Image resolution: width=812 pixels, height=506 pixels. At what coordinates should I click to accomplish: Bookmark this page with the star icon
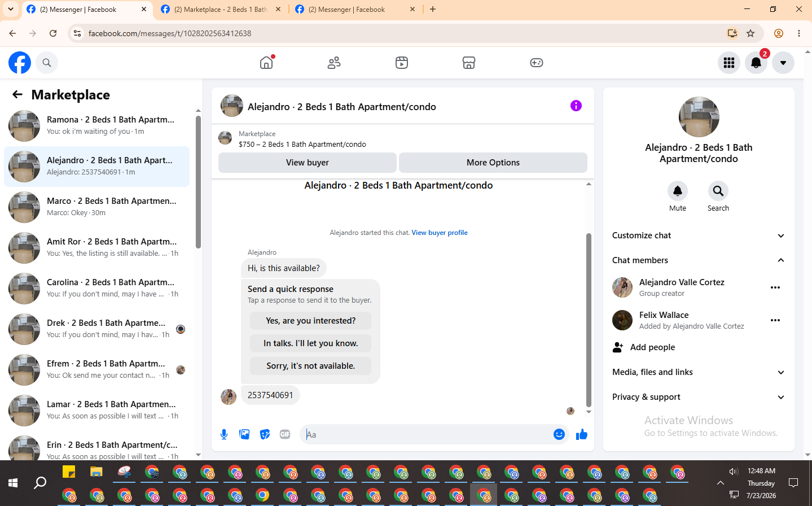pyautogui.click(x=750, y=33)
